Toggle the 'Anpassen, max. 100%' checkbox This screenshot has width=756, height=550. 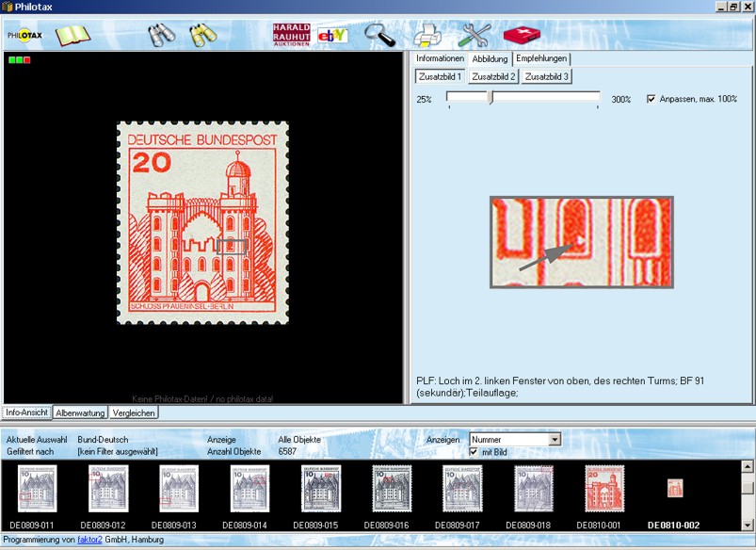(x=651, y=99)
